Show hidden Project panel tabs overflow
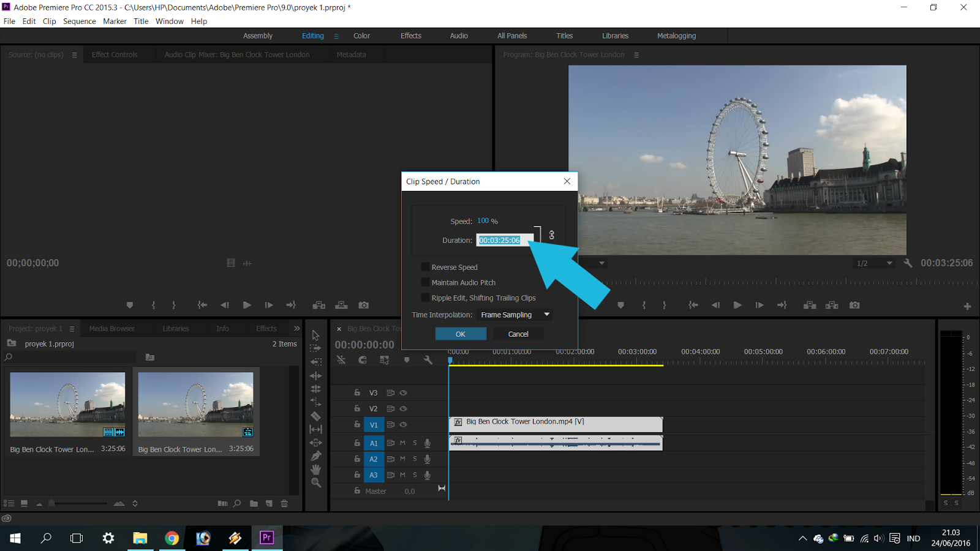980x551 pixels. point(297,329)
